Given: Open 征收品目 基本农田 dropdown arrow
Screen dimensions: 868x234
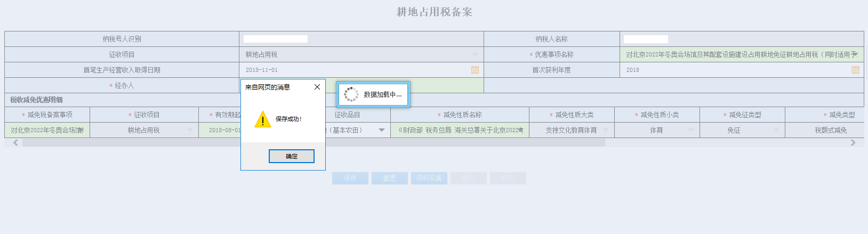Looking at the screenshot, I should point(382,130).
